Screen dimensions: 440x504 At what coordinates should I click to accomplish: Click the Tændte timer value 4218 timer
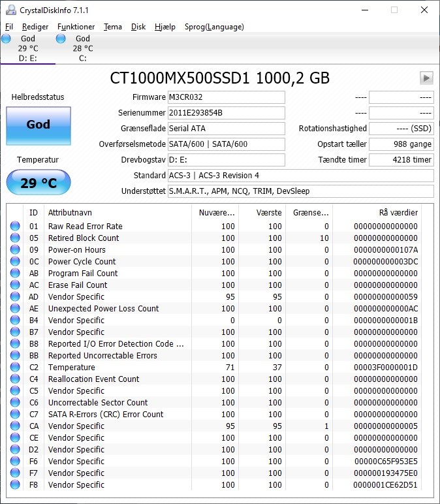pyautogui.click(x=401, y=160)
